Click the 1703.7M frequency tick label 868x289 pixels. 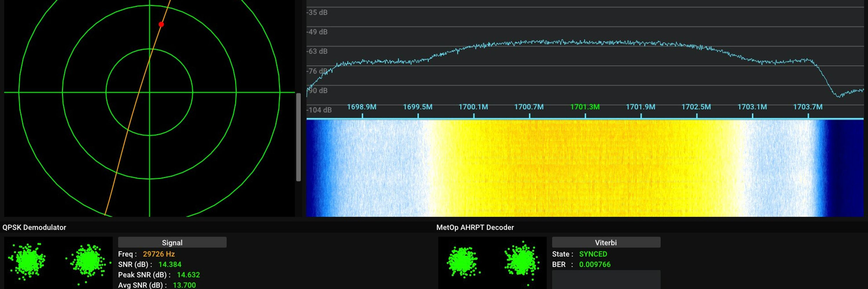(x=808, y=107)
